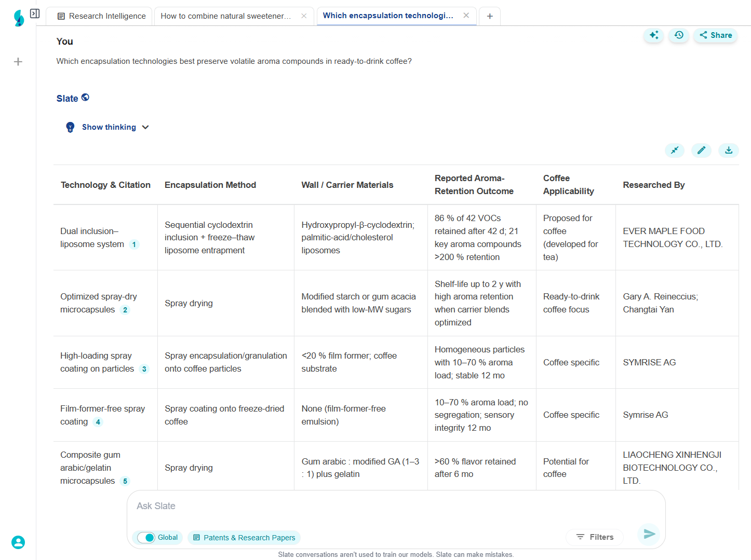This screenshot has width=751, height=560.
Task: Edit the table with pencil icon
Action: coord(701,151)
